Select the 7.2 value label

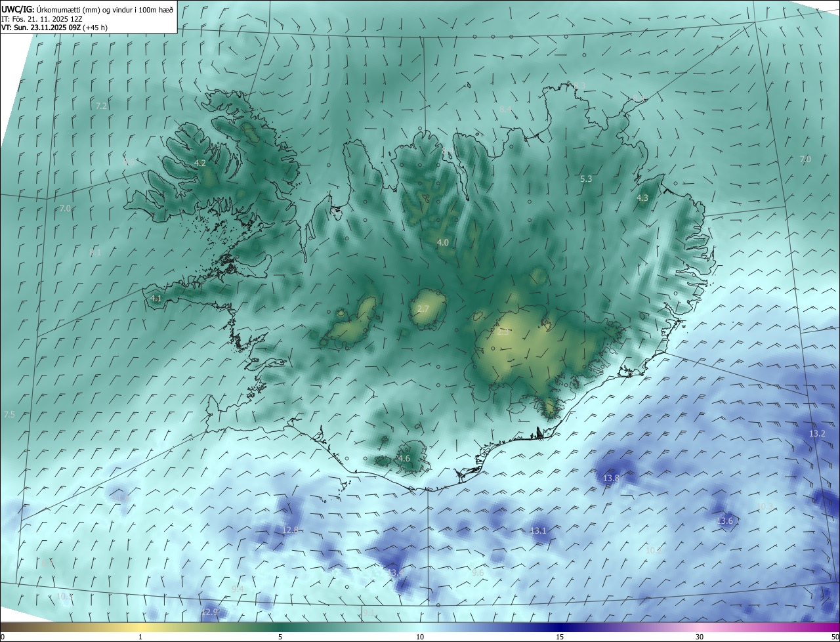[101, 106]
